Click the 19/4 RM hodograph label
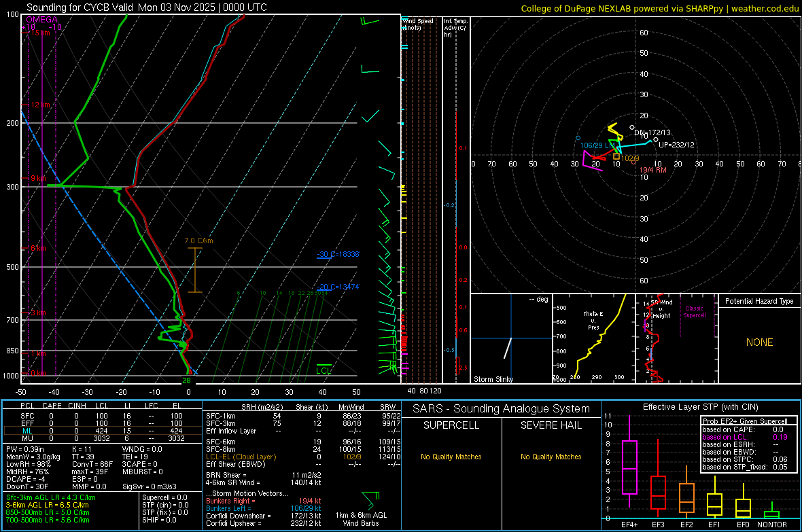802x532 pixels. (x=652, y=170)
